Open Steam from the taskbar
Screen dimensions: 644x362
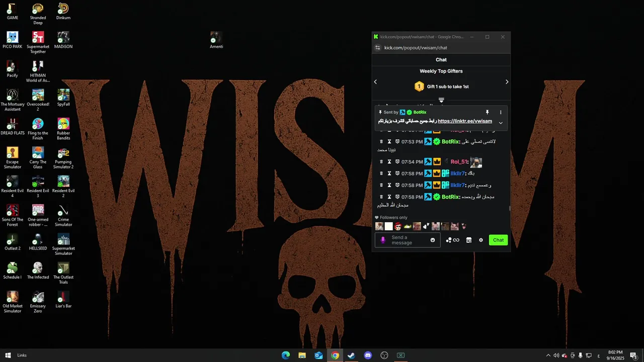coord(351,355)
